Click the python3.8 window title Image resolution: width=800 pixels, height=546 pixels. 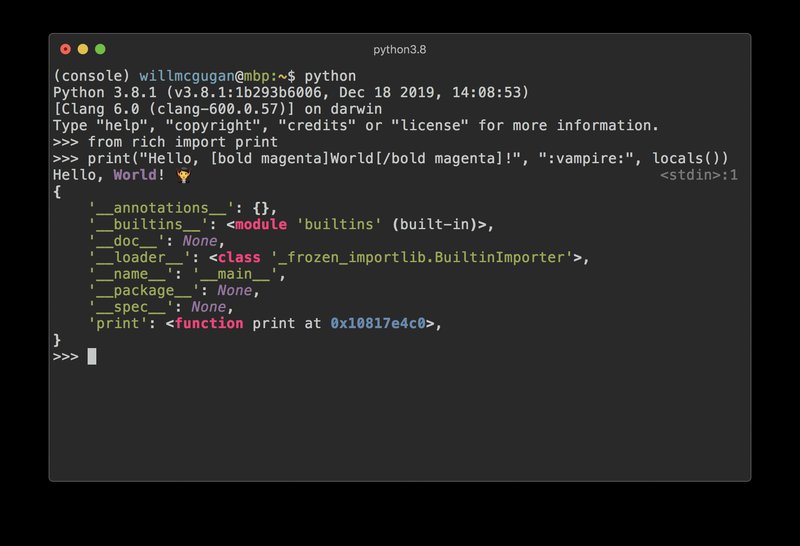coord(399,49)
